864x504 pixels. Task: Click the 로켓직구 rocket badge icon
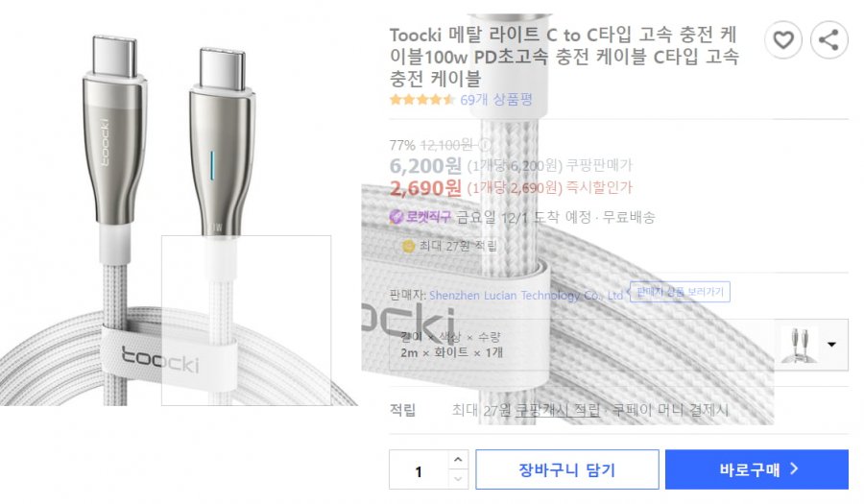[x=396, y=216]
